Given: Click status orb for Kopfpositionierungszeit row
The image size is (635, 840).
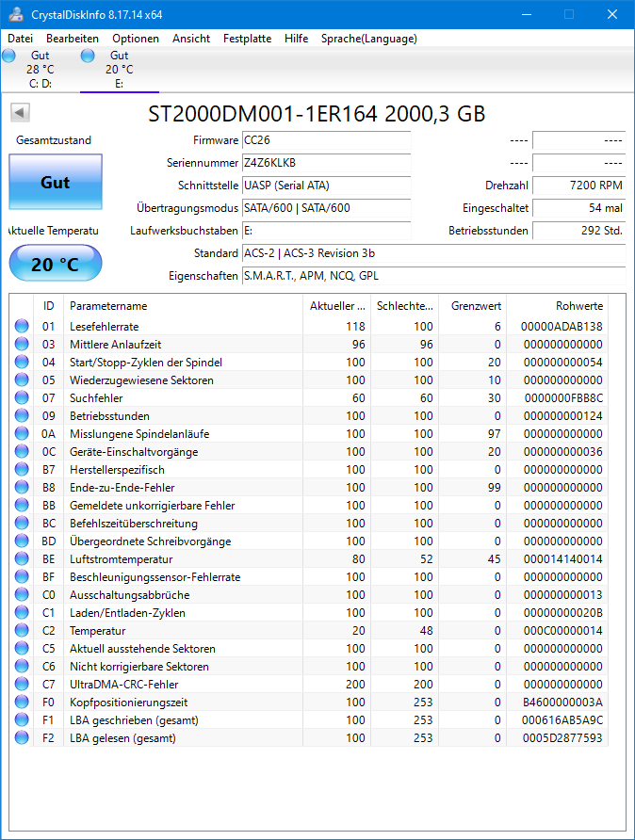Looking at the screenshot, I should [22, 702].
